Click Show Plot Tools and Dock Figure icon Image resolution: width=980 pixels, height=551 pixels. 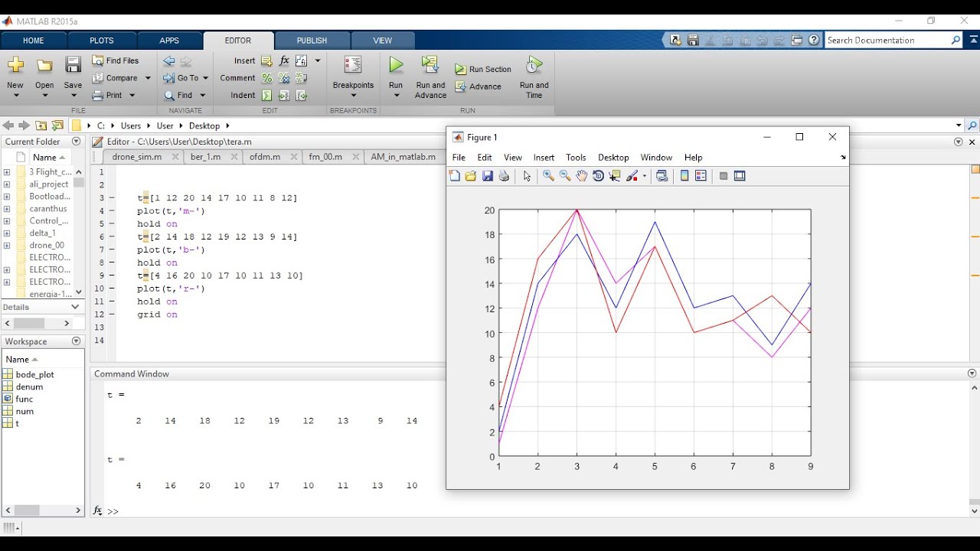[740, 176]
